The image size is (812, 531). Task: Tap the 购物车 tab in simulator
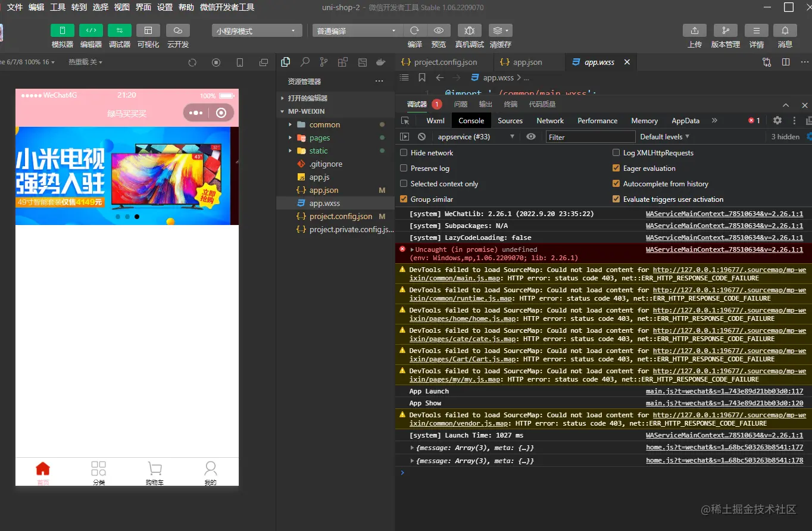155,473
